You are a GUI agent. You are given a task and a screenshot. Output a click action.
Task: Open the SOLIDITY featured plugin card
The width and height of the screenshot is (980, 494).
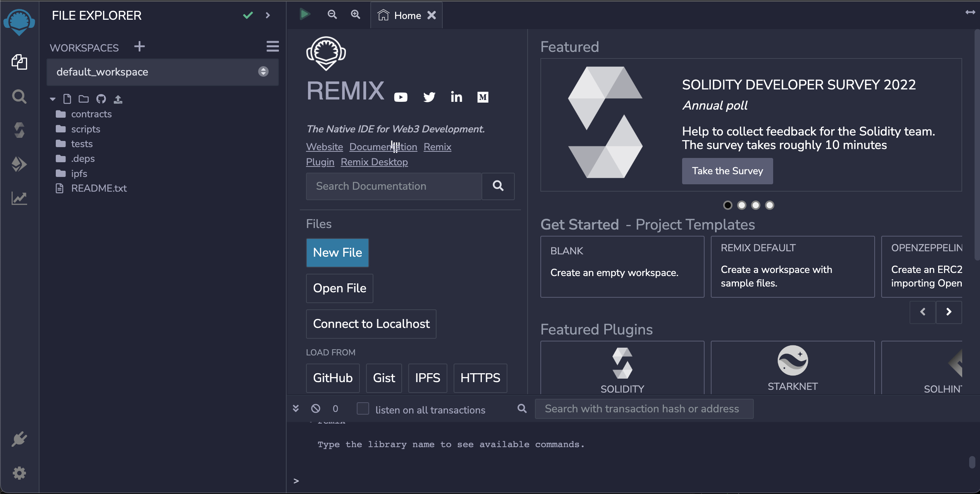[x=622, y=368]
